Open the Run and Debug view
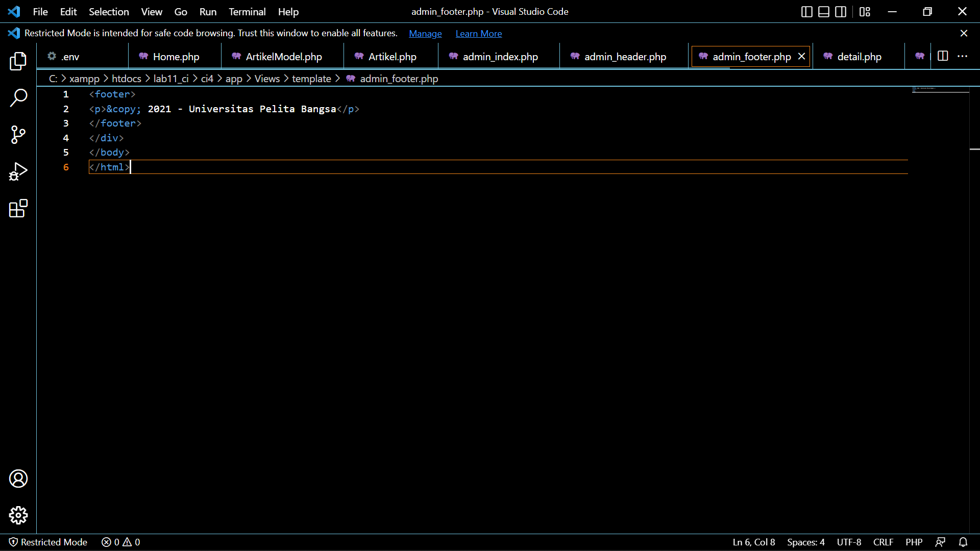This screenshot has height=551, width=980. 18,171
